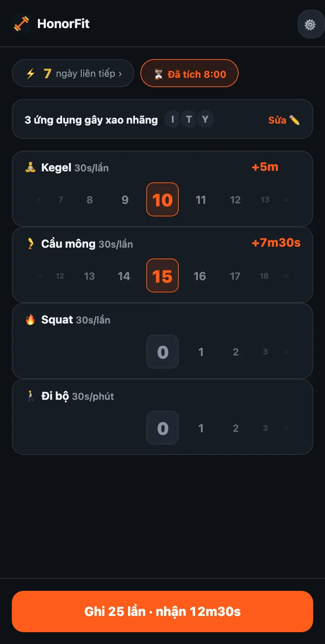Select 16 in the Cầu mông picker

pos(199,276)
